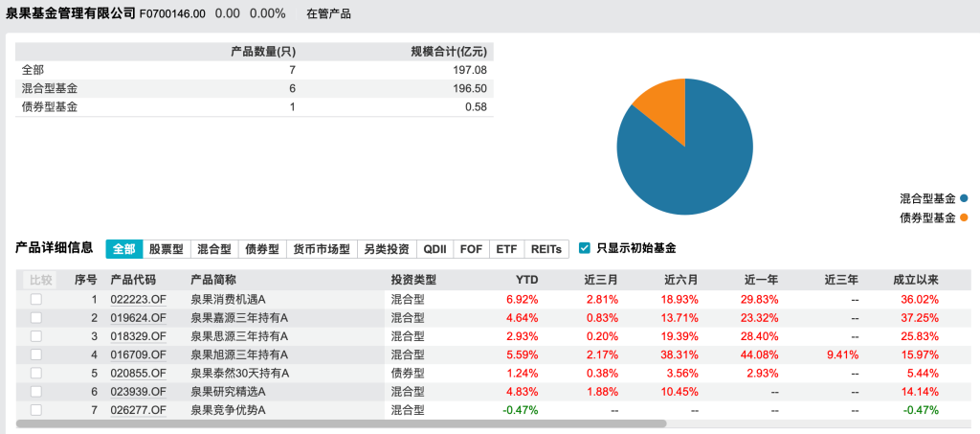Tick the compare checkbox for 泉果消费机遇A

pos(36,299)
